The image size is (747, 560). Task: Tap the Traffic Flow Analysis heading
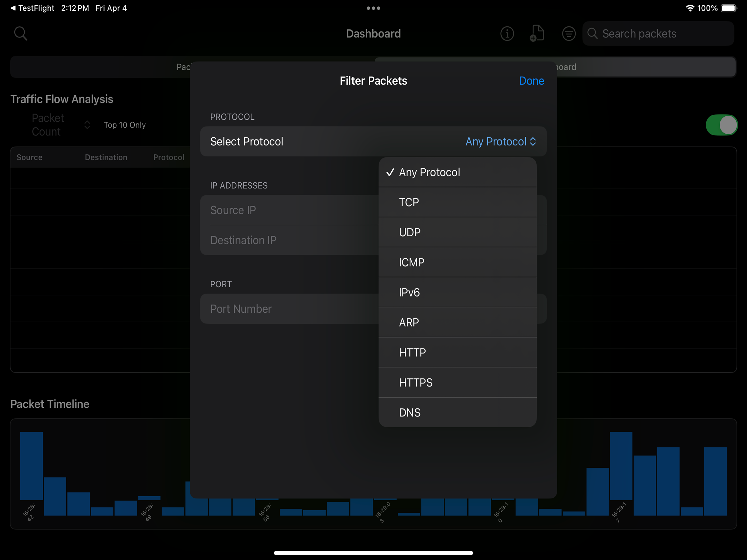coord(62,99)
